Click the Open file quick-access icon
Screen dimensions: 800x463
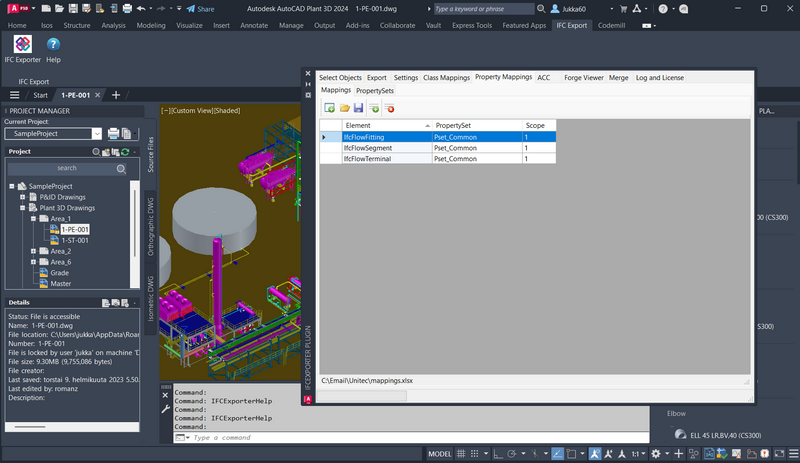coord(59,9)
